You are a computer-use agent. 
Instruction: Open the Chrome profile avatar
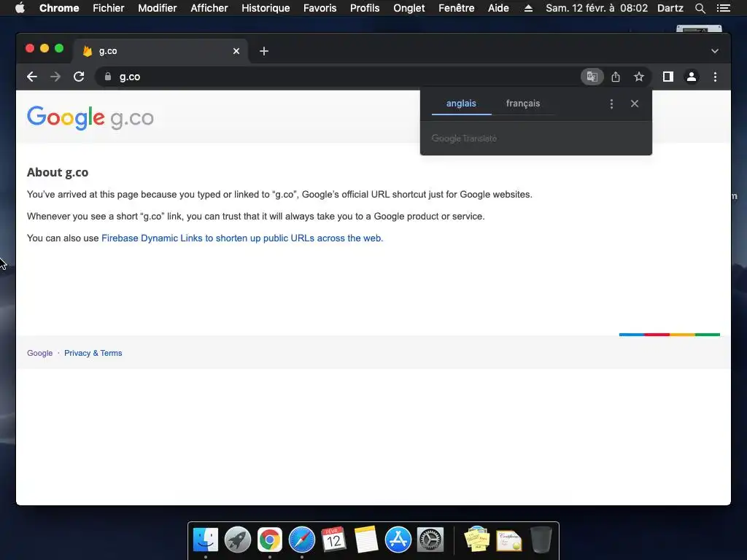click(692, 77)
